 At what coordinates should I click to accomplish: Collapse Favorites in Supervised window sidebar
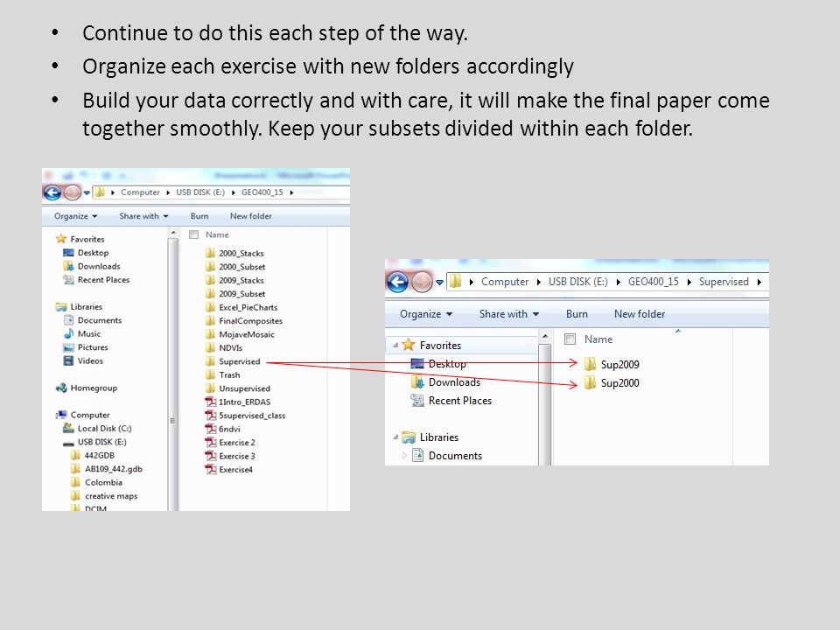click(x=395, y=346)
